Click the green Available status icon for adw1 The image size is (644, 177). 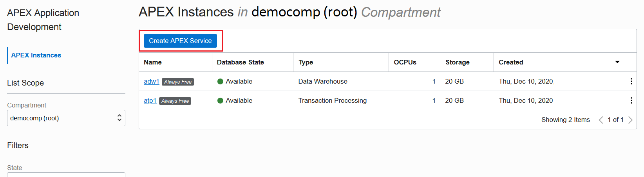[220, 81]
